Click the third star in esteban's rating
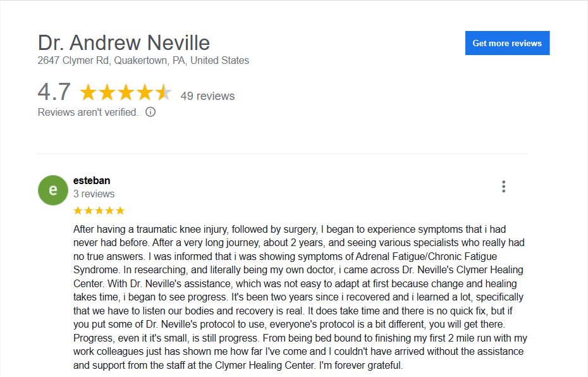 coord(99,211)
